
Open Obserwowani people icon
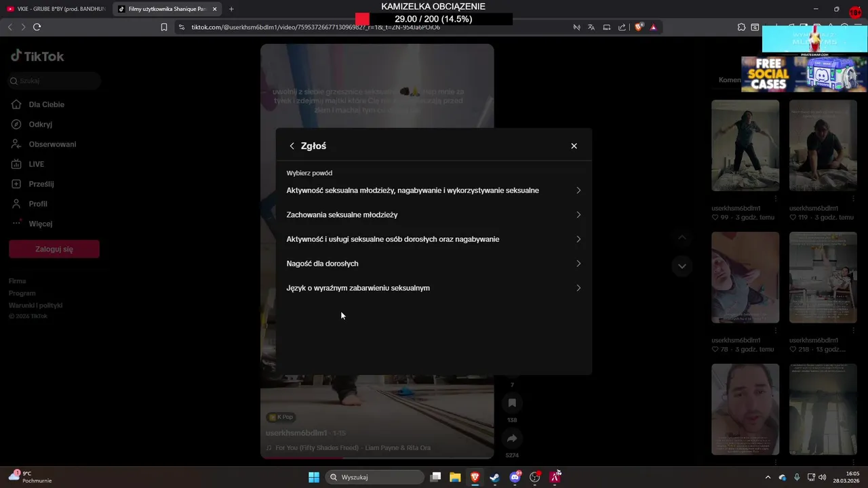17,144
